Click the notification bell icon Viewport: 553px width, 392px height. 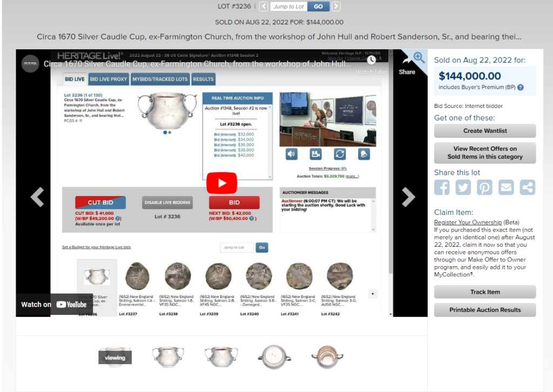coord(364,154)
